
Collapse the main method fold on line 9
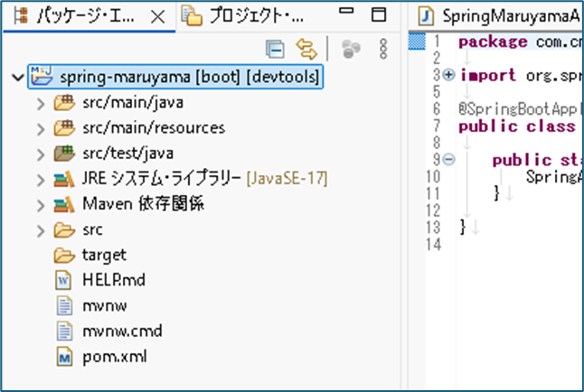pyautogui.click(x=449, y=160)
